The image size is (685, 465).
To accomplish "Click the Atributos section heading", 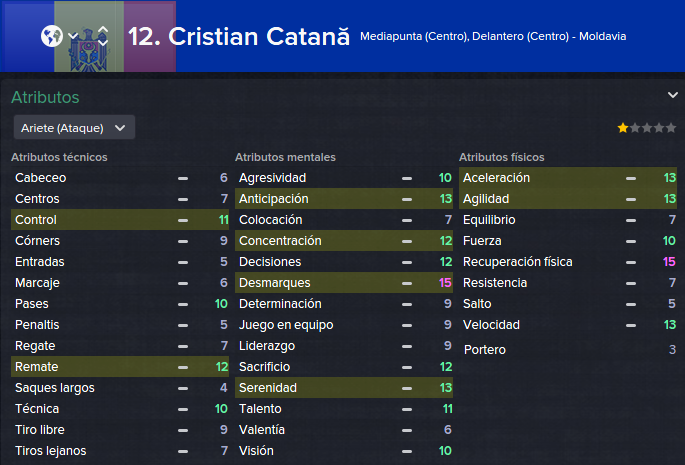I will pos(45,97).
